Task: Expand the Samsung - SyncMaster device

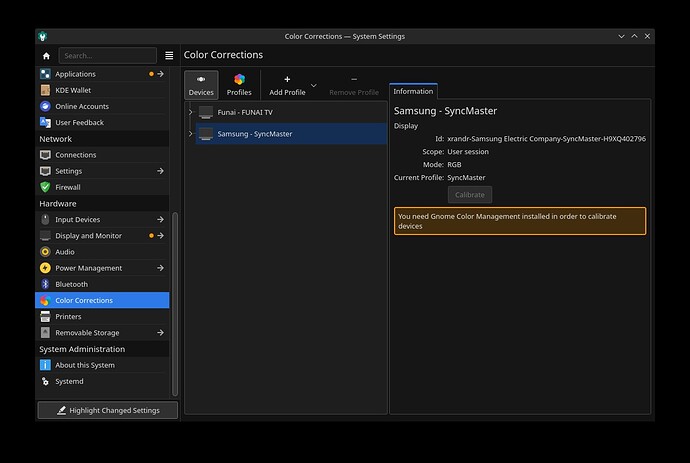Action: pyautogui.click(x=191, y=134)
